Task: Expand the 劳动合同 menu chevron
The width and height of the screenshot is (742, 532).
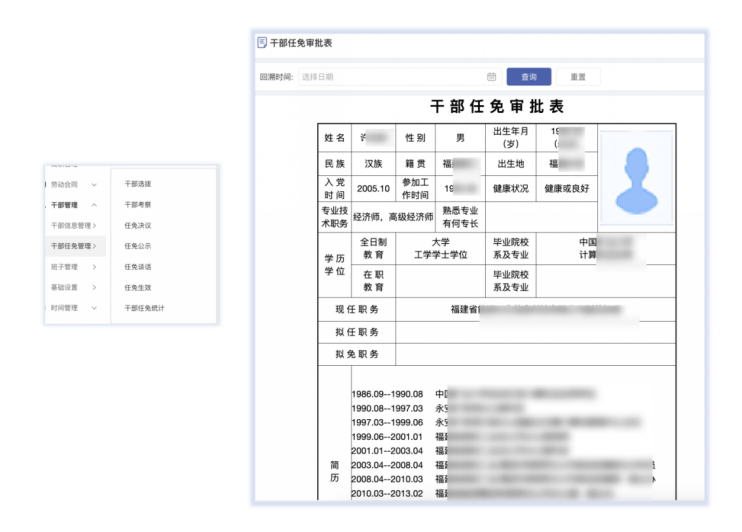Action: click(x=94, y=184)
